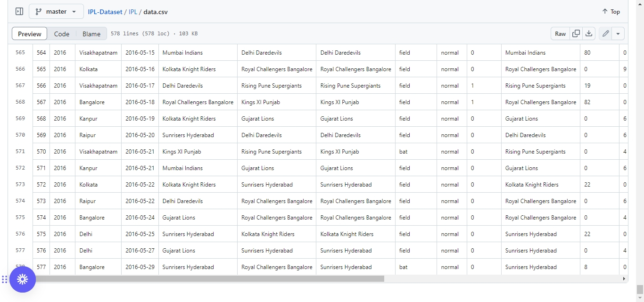Click date cell 2016-05-27
Image resolution: width=644 pixels, height=302 pixels.
pos(140,251)
